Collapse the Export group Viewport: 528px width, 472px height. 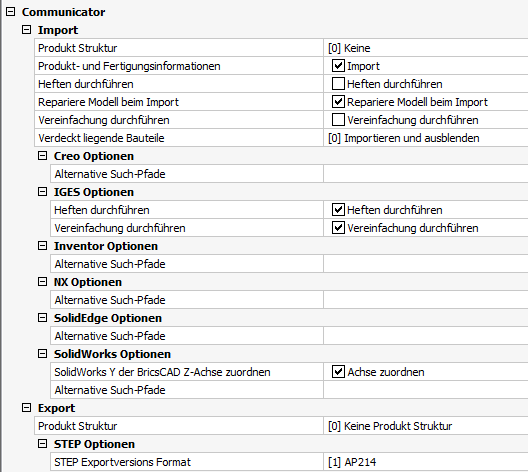pos(26,408)
